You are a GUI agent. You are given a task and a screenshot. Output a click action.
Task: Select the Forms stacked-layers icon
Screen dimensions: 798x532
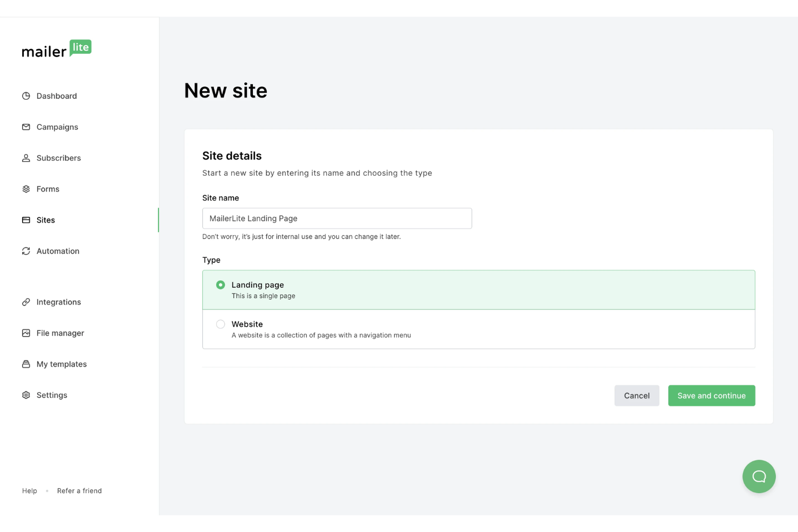pos(26,189)
